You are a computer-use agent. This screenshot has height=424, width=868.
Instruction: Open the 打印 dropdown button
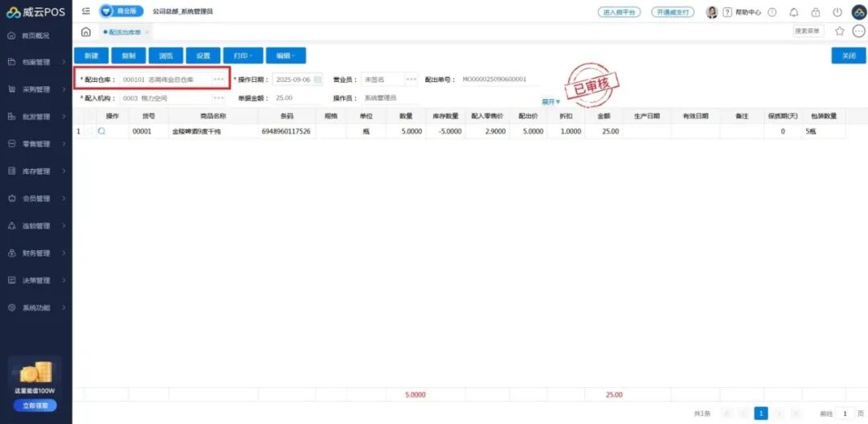(x=242, y=56)
